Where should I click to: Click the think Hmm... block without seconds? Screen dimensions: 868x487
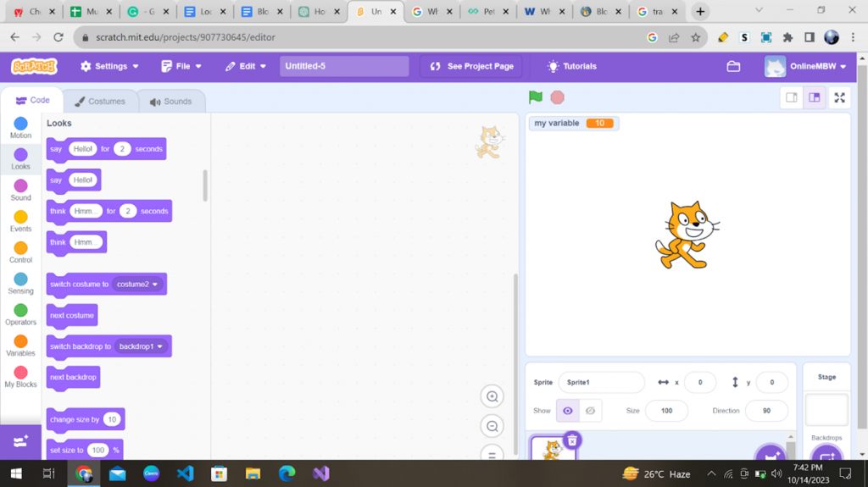[58, 242]
